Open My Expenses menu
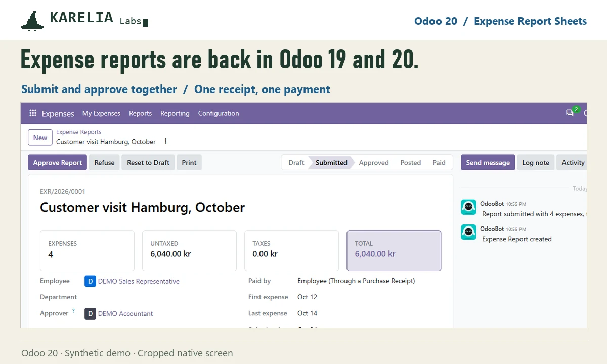The height and width of the screenshot is (364, 607). tap(101, 113)
